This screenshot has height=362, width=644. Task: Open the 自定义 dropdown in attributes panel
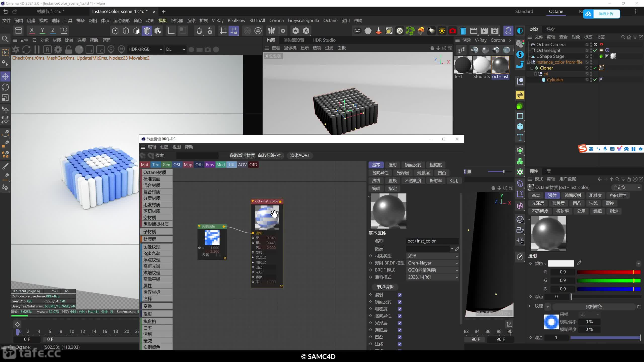pos(626,187)
